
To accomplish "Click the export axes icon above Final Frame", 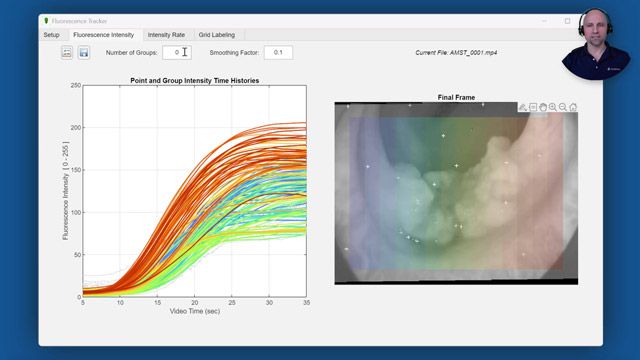I will tap(533, 107).
